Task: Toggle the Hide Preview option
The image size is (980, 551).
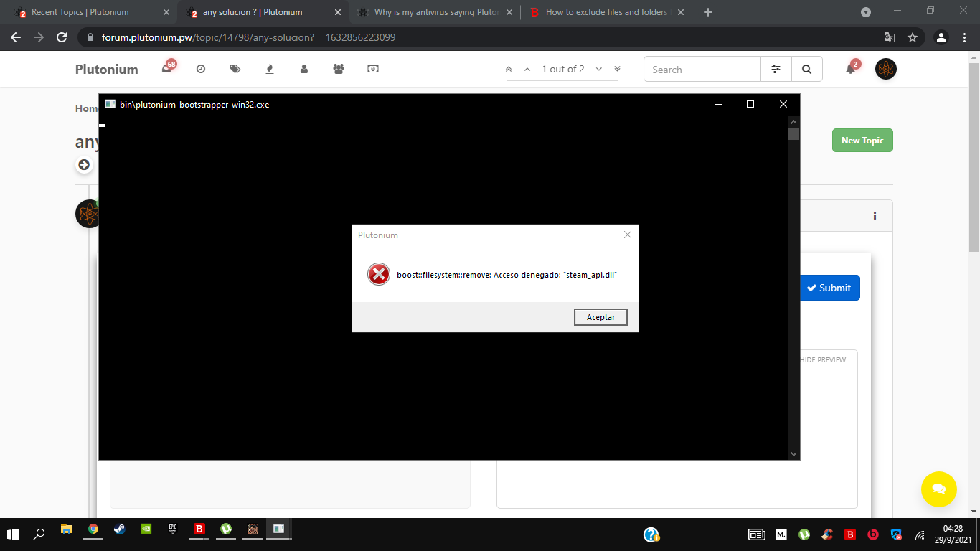Action: [822, 360]
